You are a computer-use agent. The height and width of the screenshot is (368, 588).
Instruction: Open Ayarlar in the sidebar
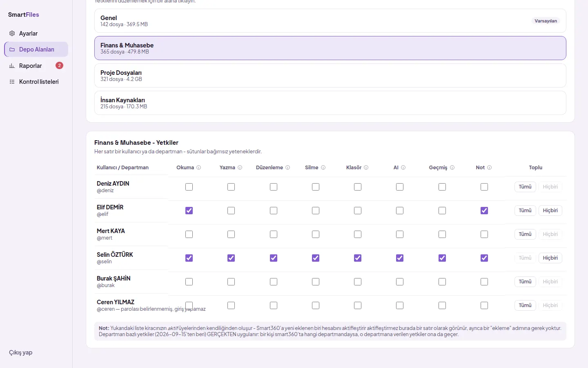tap(36, 34)
